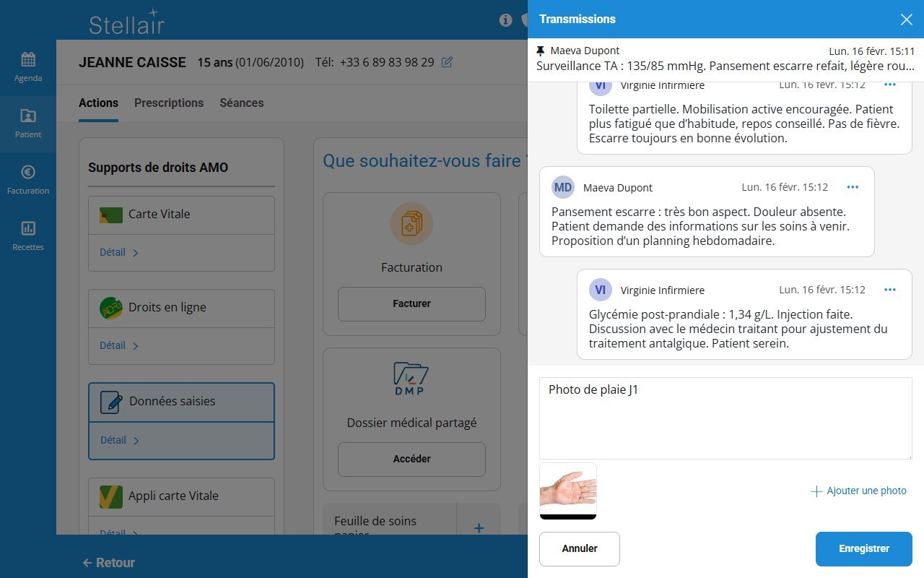Switch to the Séances tab

click(x=241, y=103)
